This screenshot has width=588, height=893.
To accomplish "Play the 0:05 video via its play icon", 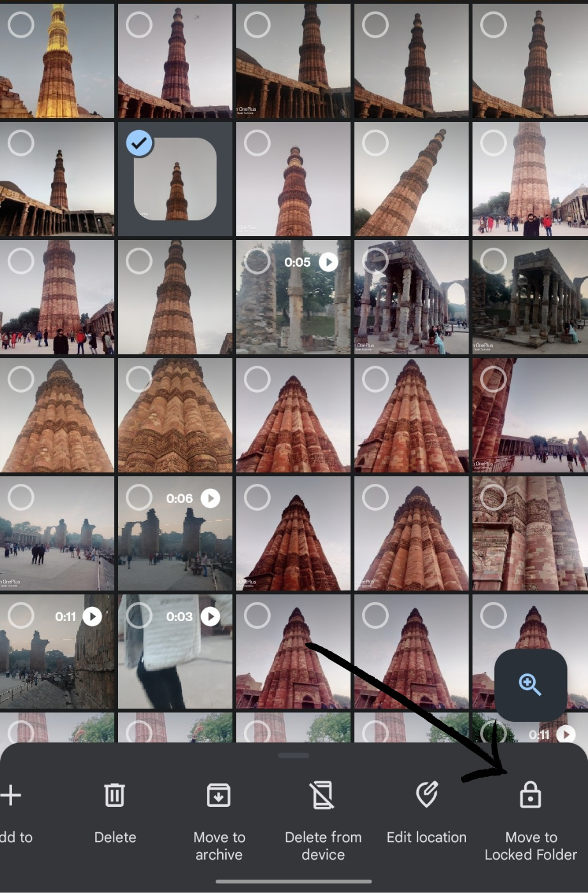I will pyautogui.click(x=328, y=262).
